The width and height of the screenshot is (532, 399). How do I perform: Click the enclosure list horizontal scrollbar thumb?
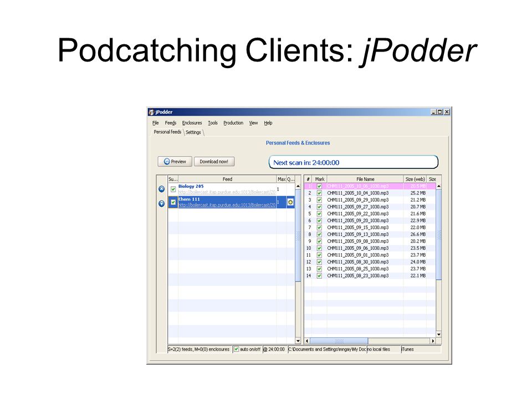tap(339, 341)
